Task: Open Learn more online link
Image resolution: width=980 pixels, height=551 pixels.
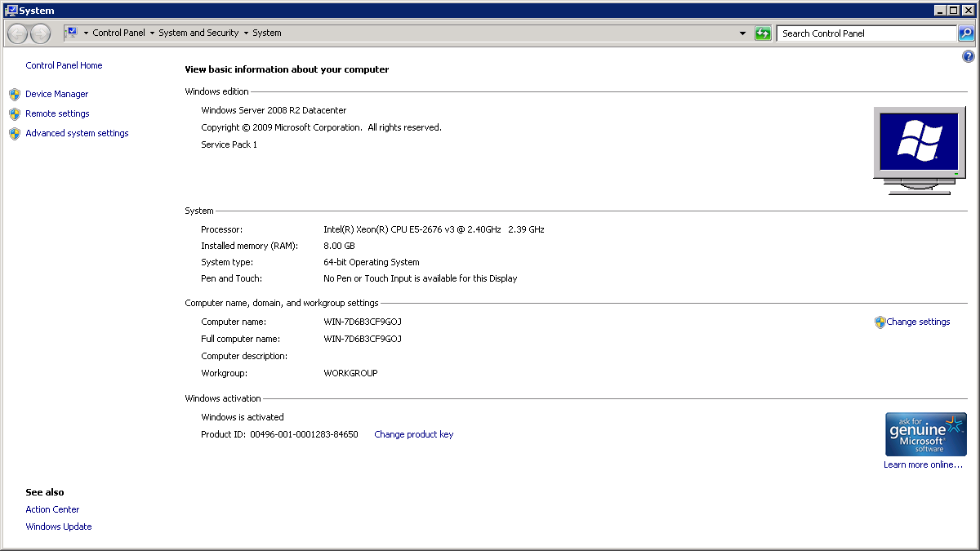Action: pyautogui.click(x=923, y=464)
